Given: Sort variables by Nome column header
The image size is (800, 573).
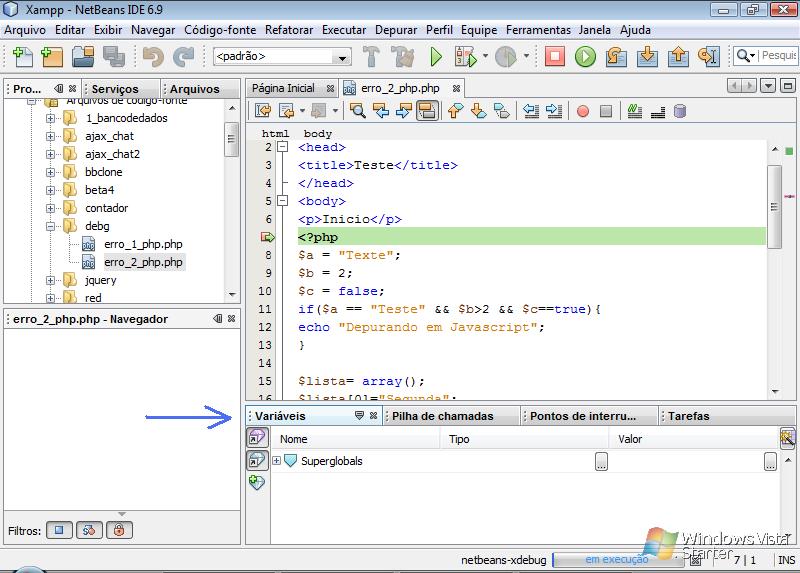Looking at the screenshot, I should [355, 439].
